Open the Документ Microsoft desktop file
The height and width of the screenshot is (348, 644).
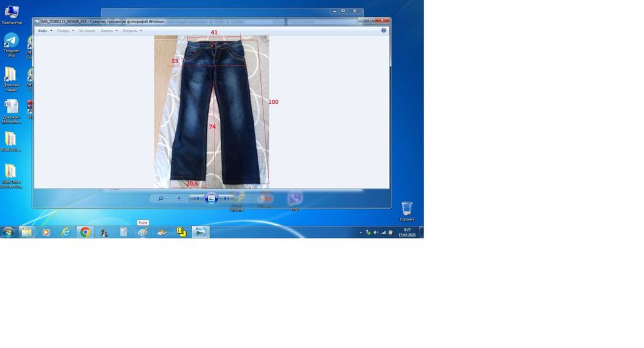[x=11, y=111]
